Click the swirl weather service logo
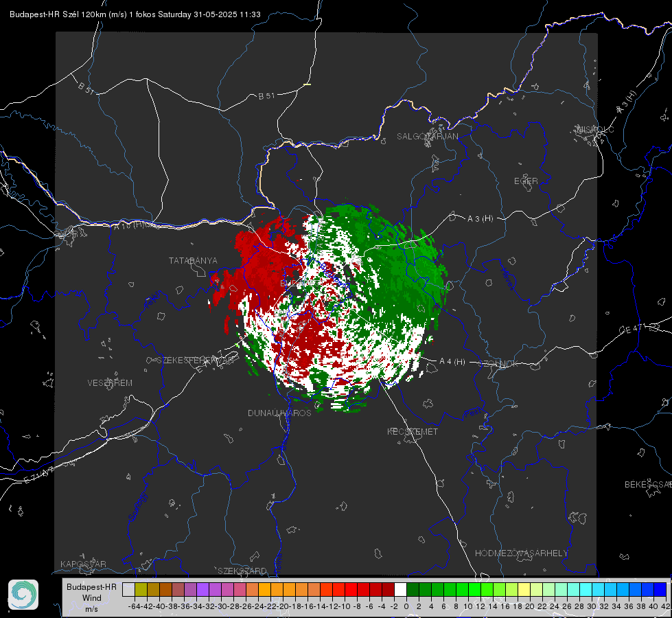The height and width of the screenshot is (618, 672). [x=23, y=595]
